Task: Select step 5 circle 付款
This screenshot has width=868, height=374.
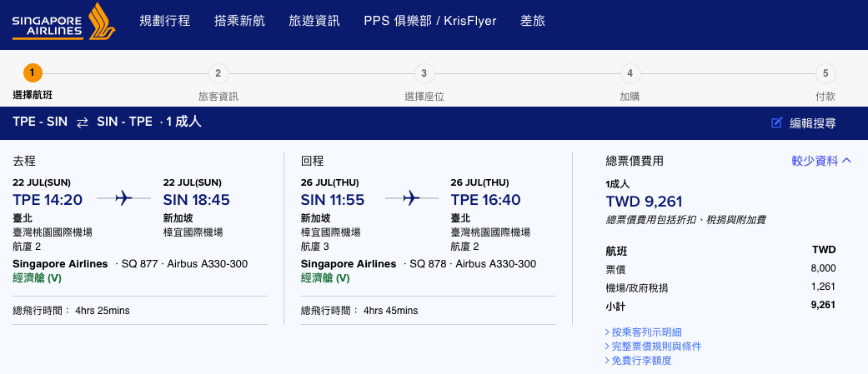Action: click(825, 73)
